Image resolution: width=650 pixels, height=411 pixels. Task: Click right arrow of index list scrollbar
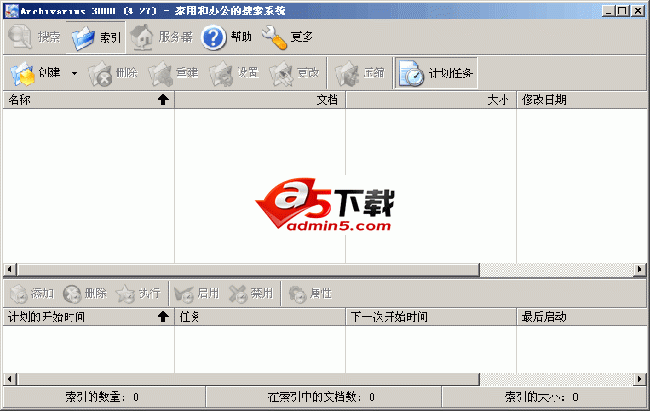pyautogui.click(x=640, y=270)
